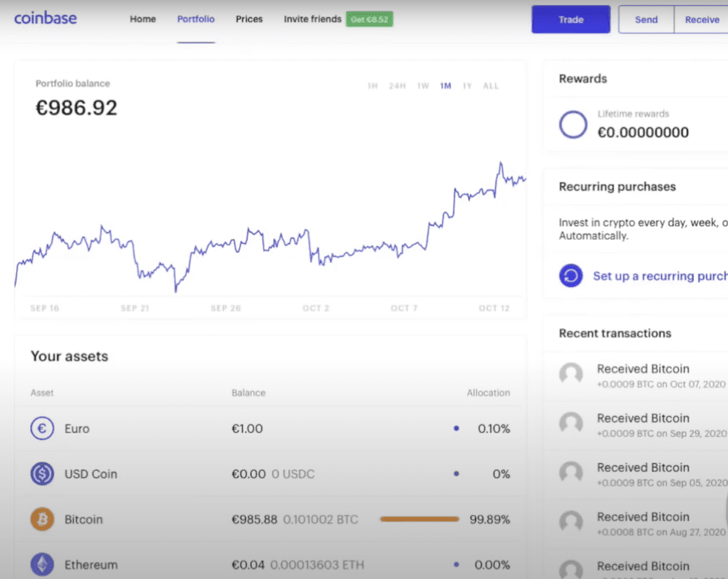Click avatar icon for Oct 07 Bitcoin transaction
The image size is (728, 579).
571,374
